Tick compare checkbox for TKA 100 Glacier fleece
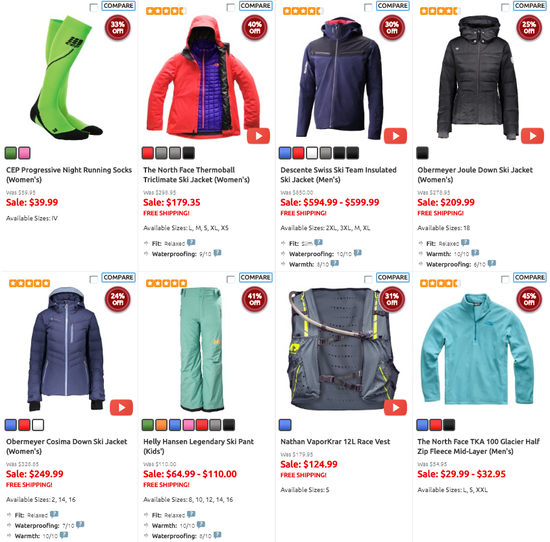Screen dimensions: 550x542 pos(505,279)
